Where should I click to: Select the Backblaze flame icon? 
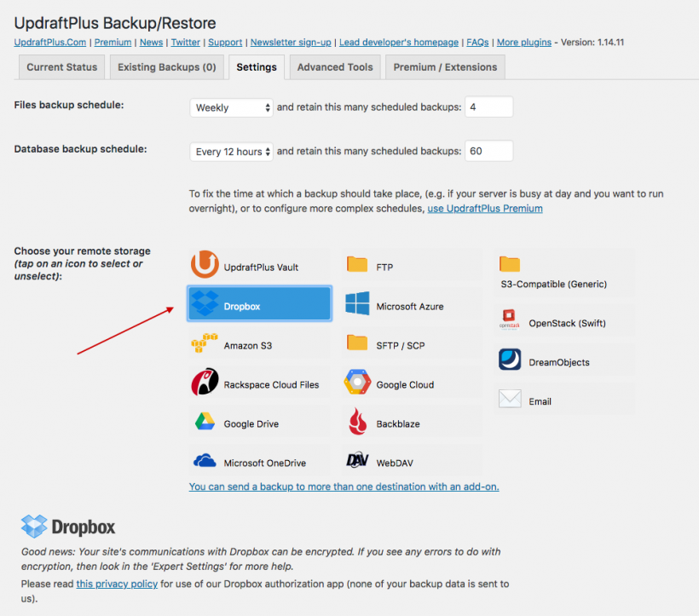click(357, 422)
